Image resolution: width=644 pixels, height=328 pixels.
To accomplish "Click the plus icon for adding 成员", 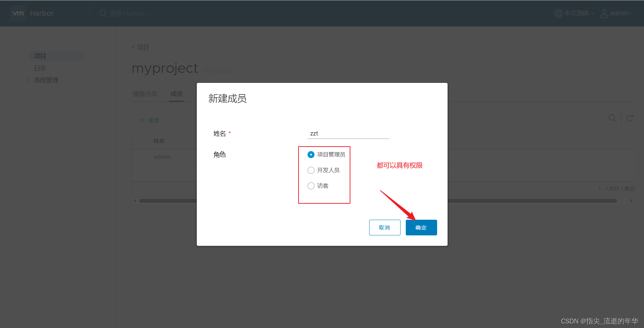I will (x=142, y=120).
